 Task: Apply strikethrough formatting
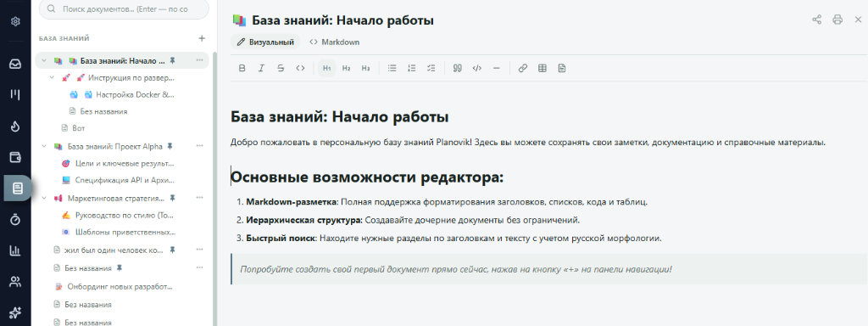pos(281,68)
